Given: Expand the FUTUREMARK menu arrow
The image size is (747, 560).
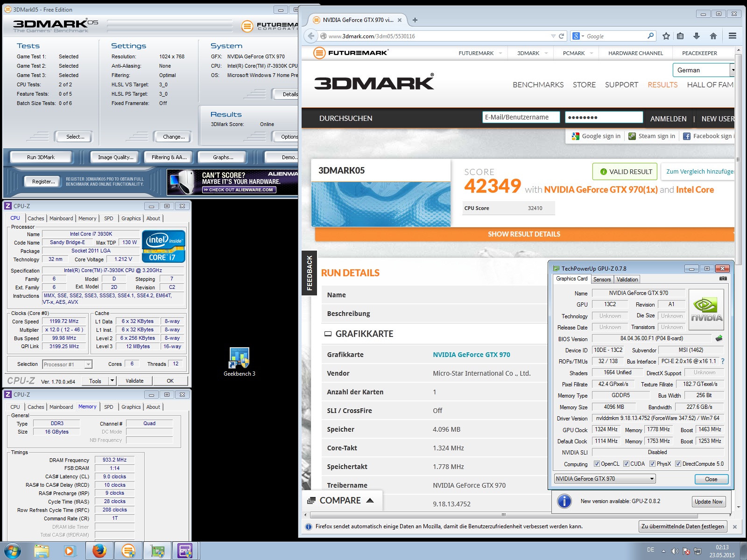Looking at the screenshot, I should (500, 53).
